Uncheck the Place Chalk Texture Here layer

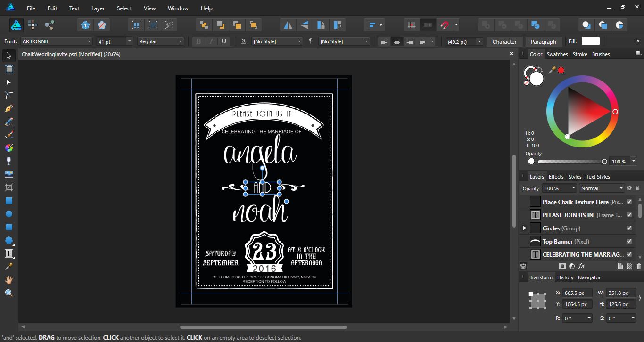629,202
